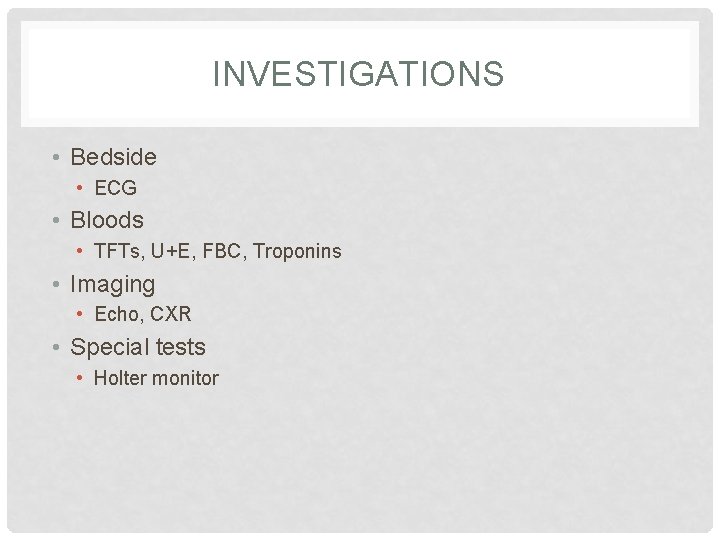Select the Bedside heading text
The height and width of the screenshot is (540, 720).
tap(113, 157)
